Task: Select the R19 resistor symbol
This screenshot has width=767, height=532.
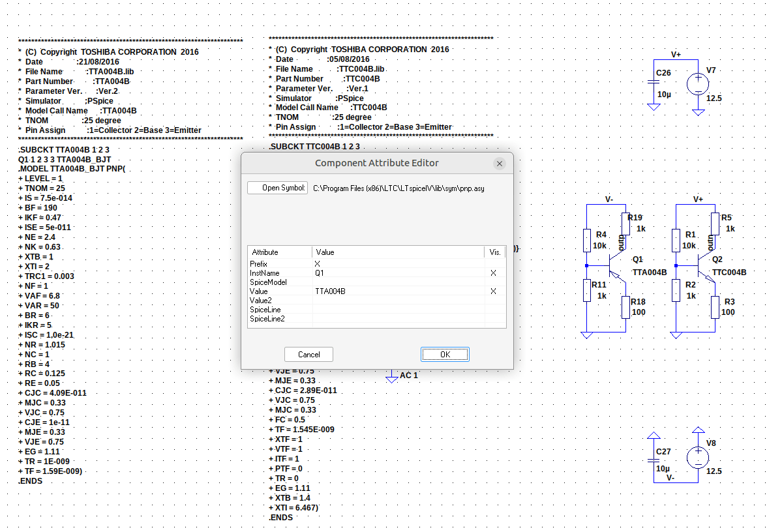Action: pyautogui.click(x=625, y=224)
